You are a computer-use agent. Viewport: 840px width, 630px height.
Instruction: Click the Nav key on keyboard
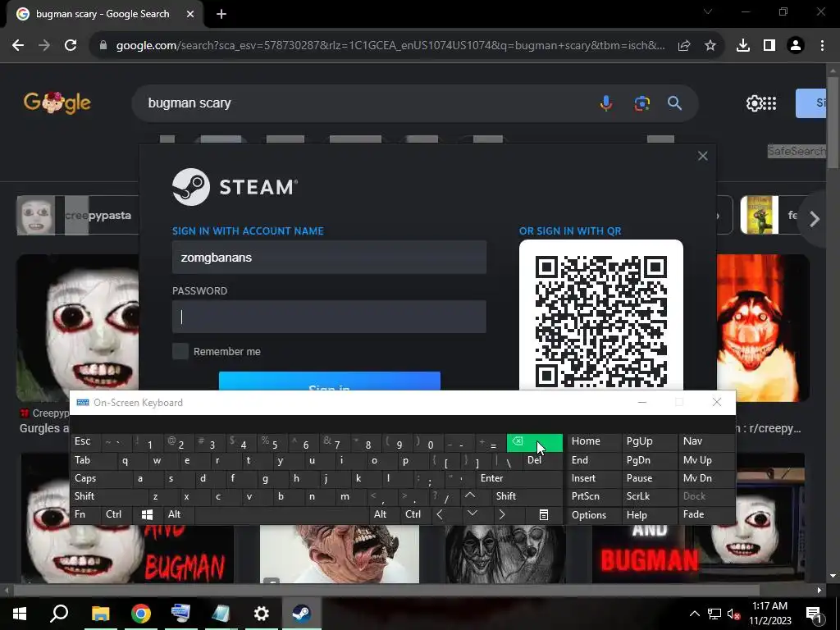(705, 441)
